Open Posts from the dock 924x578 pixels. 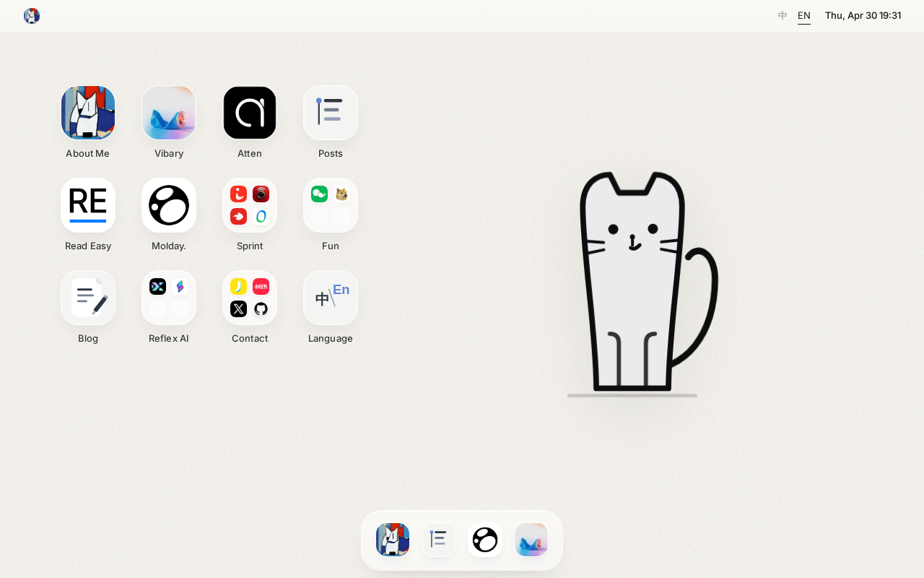[x=439, y=540]
